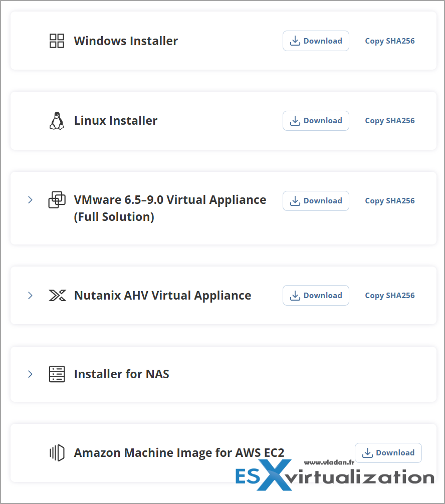Image resolution: width=445 pixels, height=504 pixels.
Task: Click the Linux penguin icon
Action: (57, 121)
